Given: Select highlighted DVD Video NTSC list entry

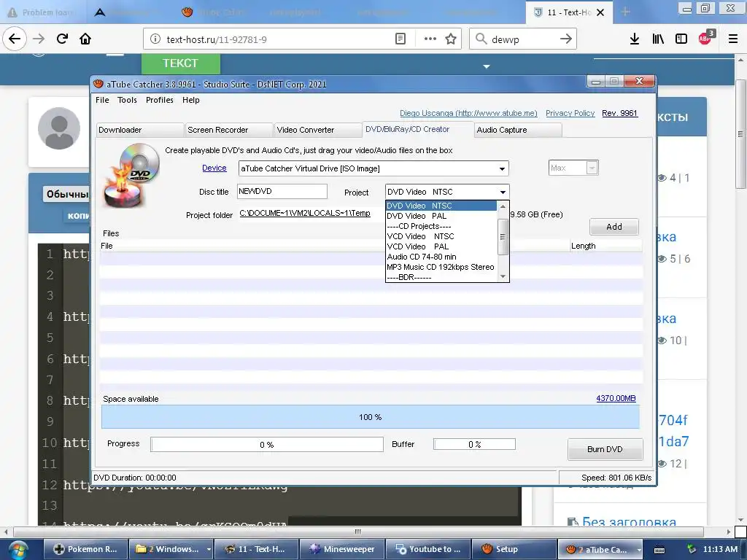Looking at the screenshot, I should (441, 206).
